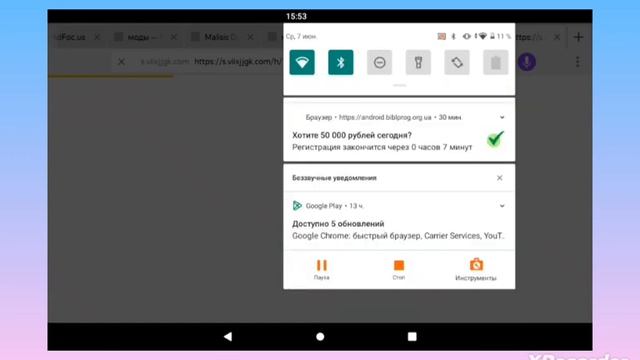Toggle the Bluetooth quick setting tile
The height and width of the screenshot is (360, 640).
(341, 62)
